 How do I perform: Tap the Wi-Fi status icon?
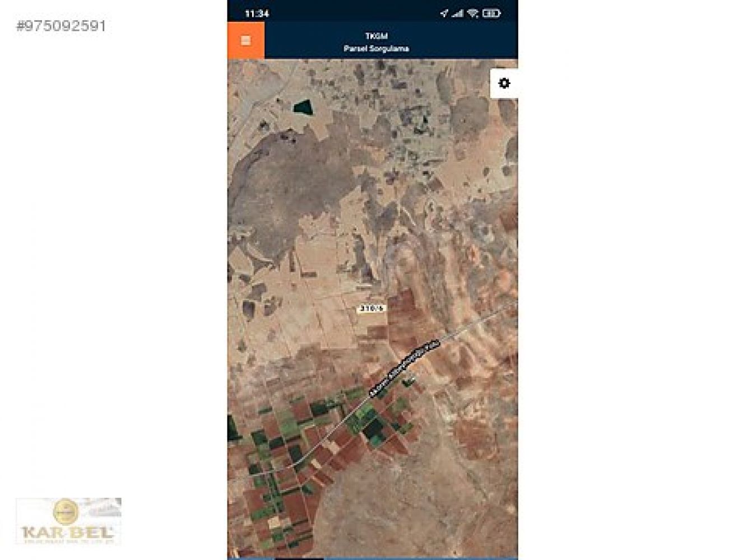click(472, 13)
